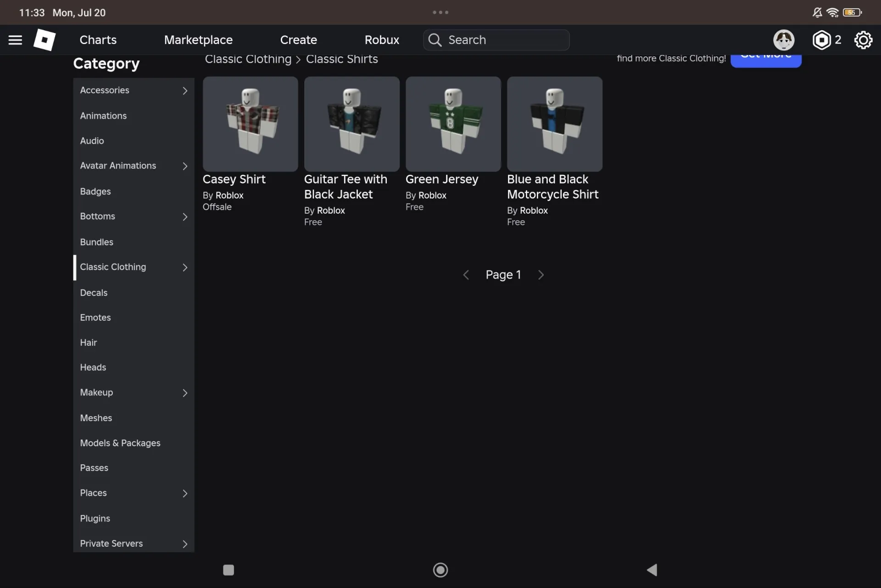Expand the Makeup category chevron

click(x=185, y=393)
